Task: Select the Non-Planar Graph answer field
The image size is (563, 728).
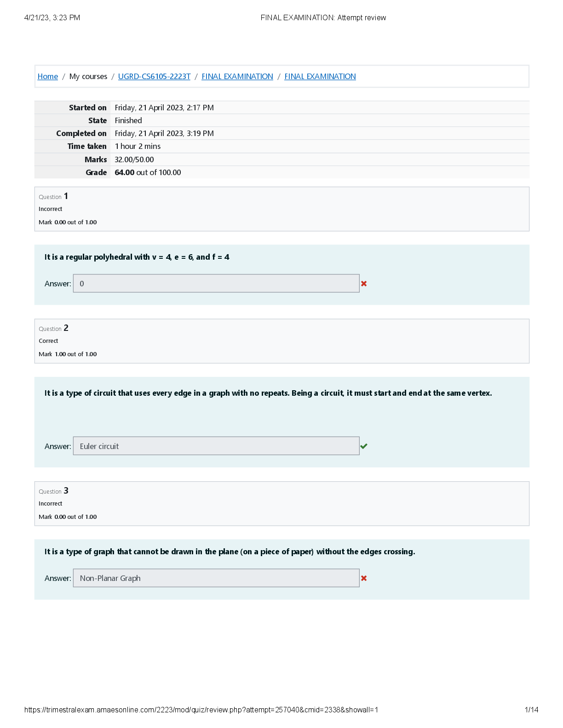Action: (x=216, y=578)
